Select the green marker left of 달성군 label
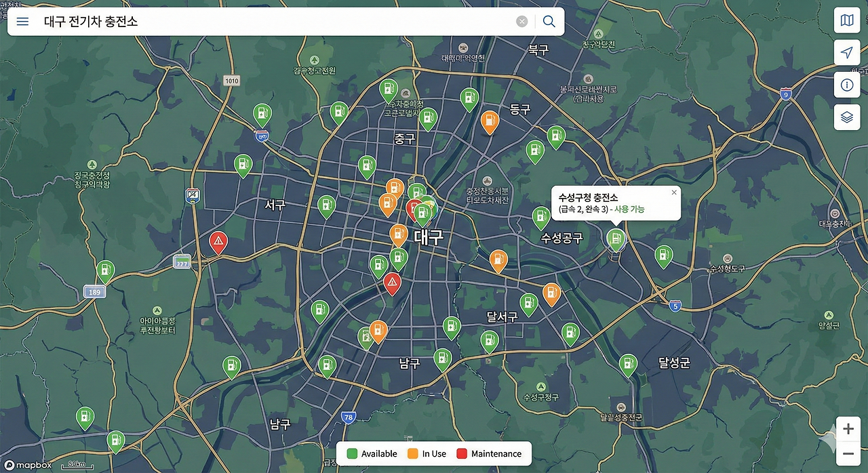The height and width of the screenshot is (473, 868). (628, 365)
